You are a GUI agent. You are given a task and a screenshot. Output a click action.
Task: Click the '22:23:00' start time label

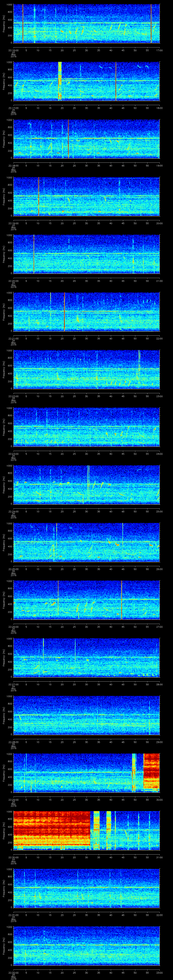pos(13,454)
